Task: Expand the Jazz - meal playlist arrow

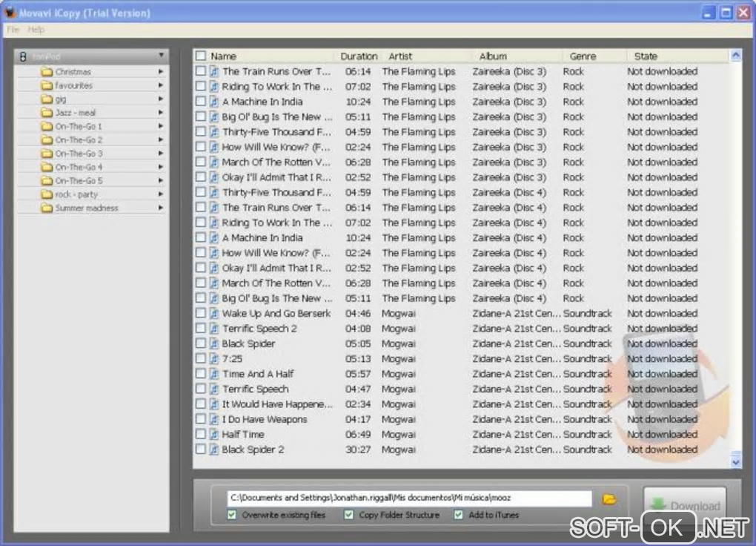Action: pyautogui.click(x=161, y=112)
